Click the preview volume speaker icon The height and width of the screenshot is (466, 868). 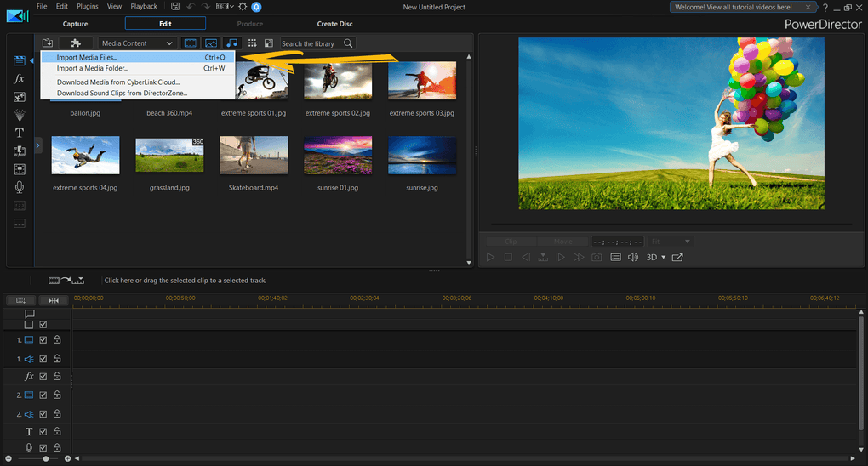(x=633, y=257)
